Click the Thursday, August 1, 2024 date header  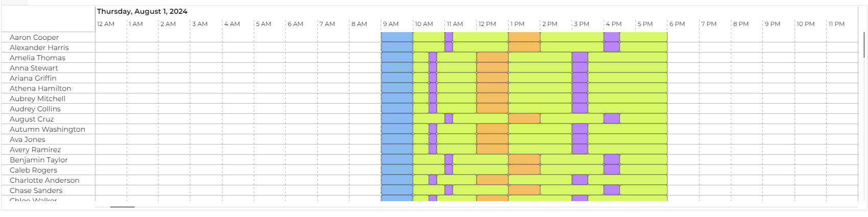142,11
